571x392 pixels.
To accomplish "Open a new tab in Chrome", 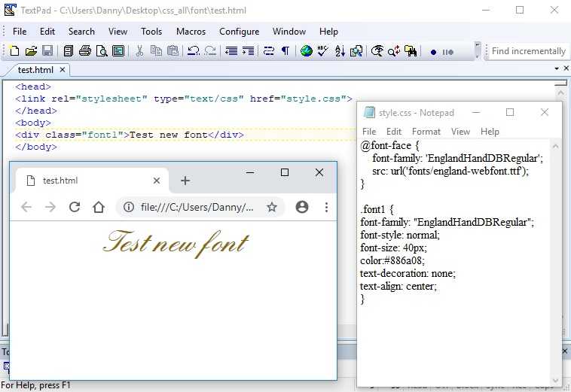I will (185, 181).
